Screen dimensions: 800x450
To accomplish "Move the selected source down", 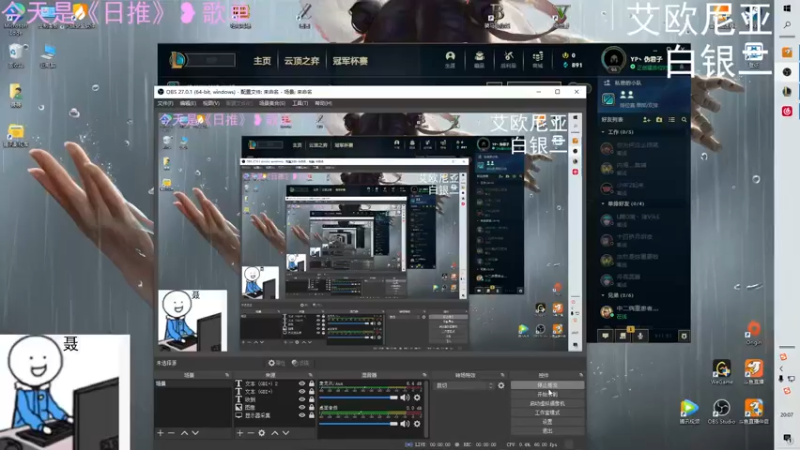I will [x=286, y=433].
